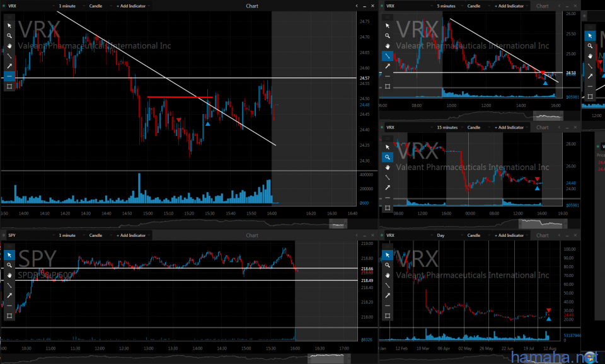Select the arrow ray tool in VRX 5 minutes chart
Image resolution: width=605 pixels, height=364 pixels.
tap(388, 66)
